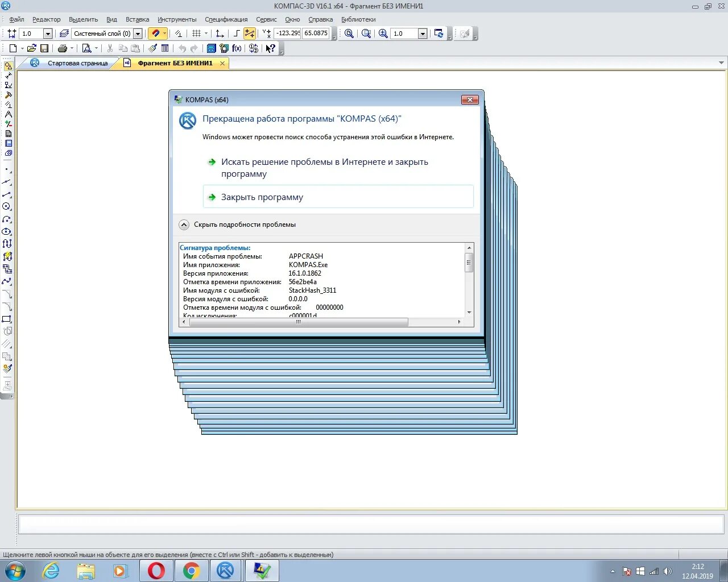Toggle the highlighted rounding mode button
The height and width of the screenshot is (582, 728).
click(x=250, y=34)
